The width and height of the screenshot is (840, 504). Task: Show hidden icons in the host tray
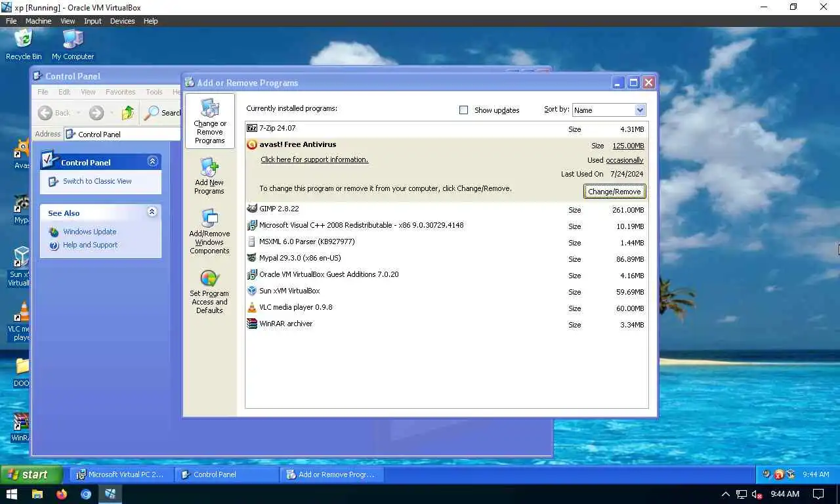click(725, 494)
